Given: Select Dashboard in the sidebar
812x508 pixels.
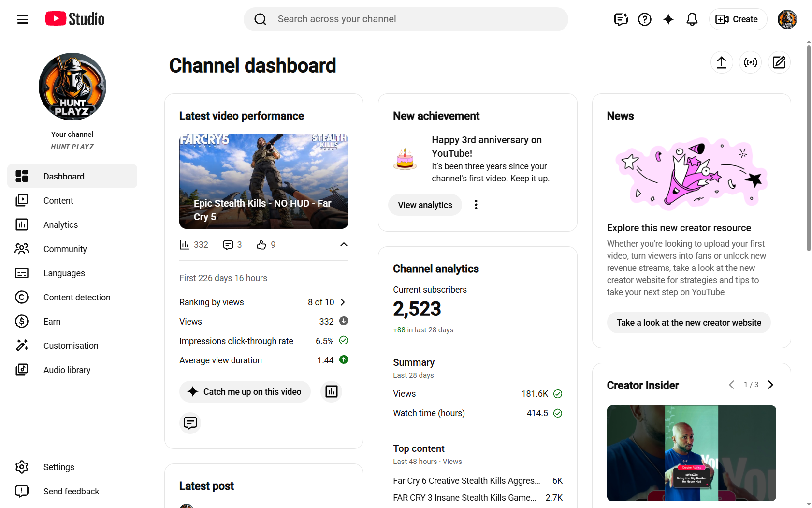Looking at the screenshot, I should click(x=72, y=176).
